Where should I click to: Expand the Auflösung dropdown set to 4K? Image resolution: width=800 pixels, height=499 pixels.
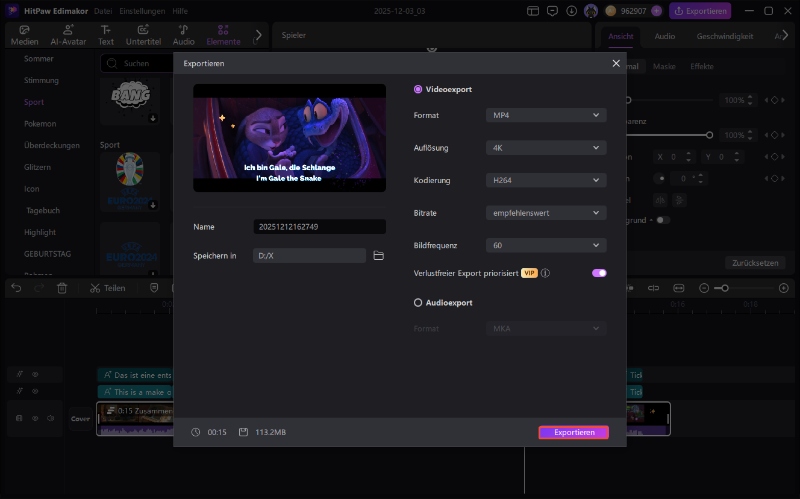tap(546, 148)
